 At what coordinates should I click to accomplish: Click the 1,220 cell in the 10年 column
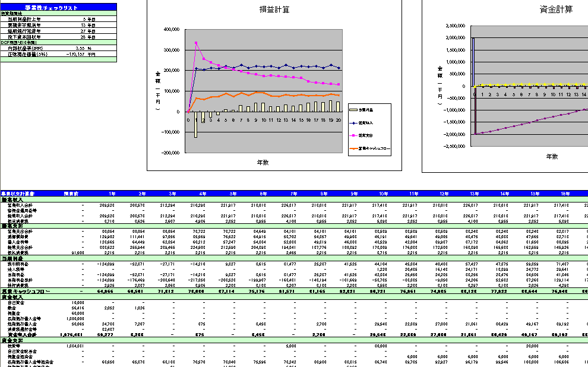(x=382, y=270)
